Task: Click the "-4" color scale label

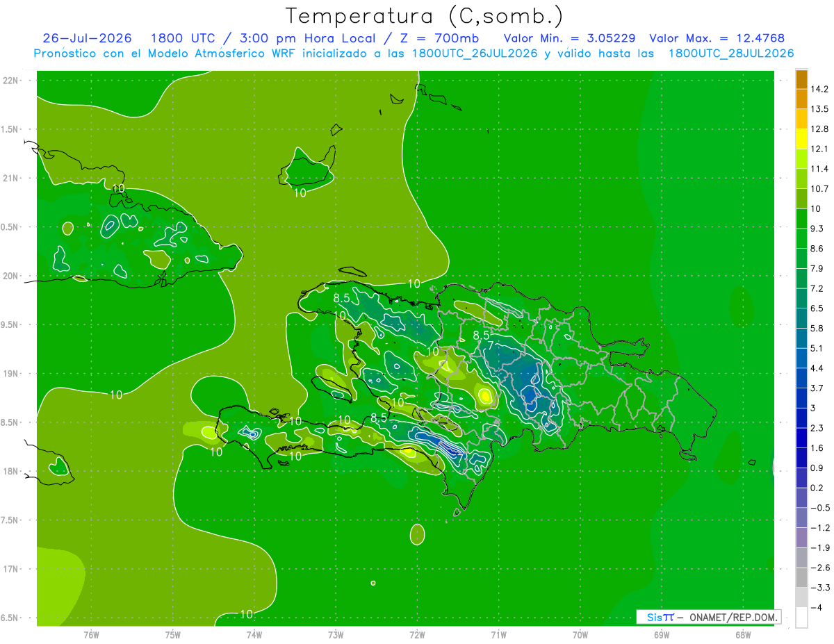Action: click(817, 608)
